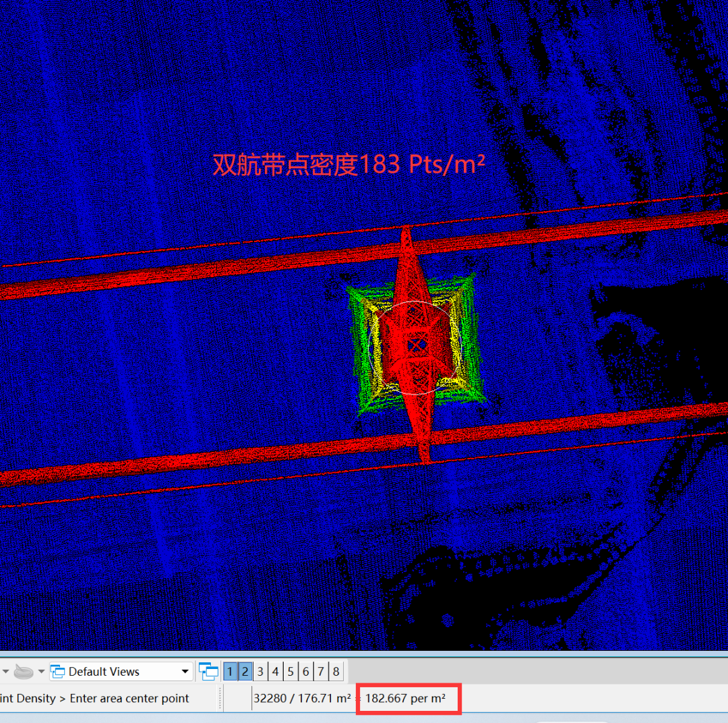Image resolution: width=728 pixels, height=723 pixels.
Task: Expand the leftmost toolbar dropdown arrow
Action: point(5,671)
